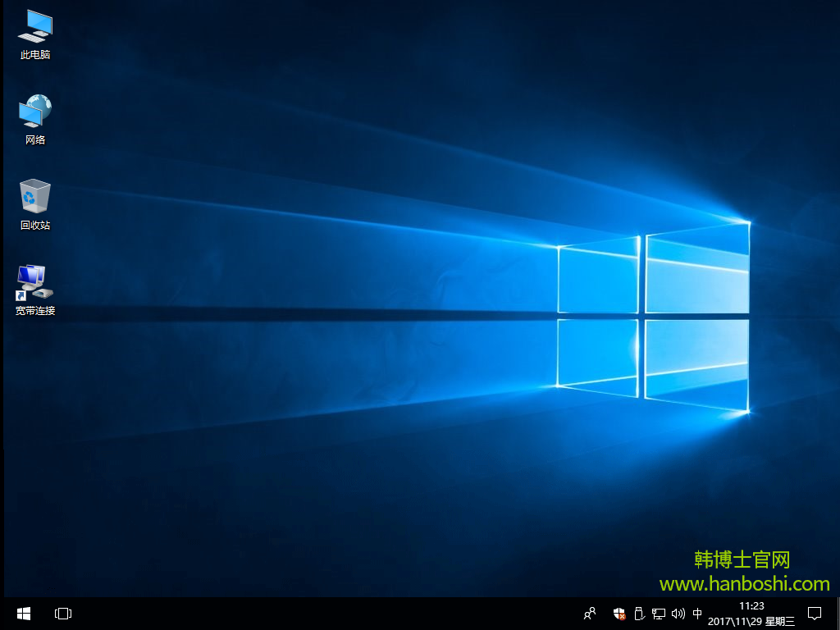Click the 11:23 time display
This screenshot has width=840, height=630.
tap(753, 608)
